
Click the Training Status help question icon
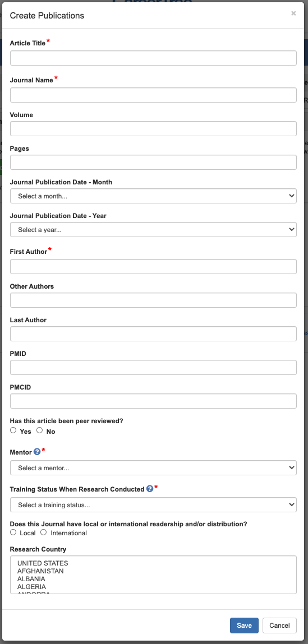[x=150, y=489]
